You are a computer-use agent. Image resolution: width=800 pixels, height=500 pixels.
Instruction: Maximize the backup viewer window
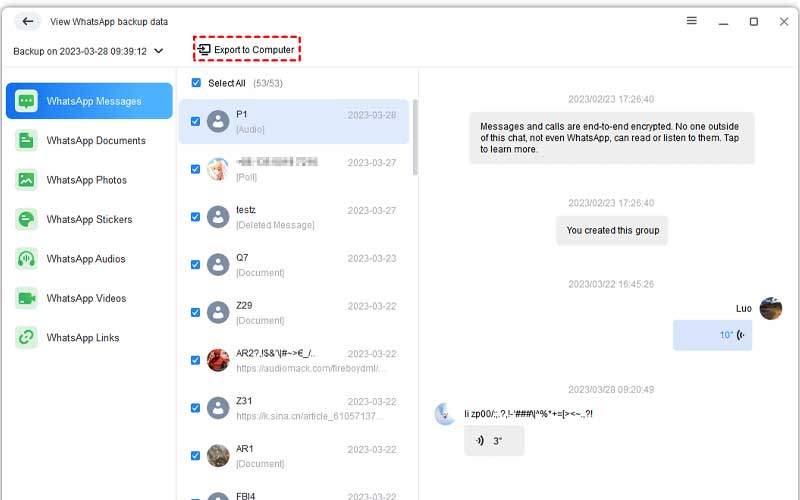coord(754,21)
